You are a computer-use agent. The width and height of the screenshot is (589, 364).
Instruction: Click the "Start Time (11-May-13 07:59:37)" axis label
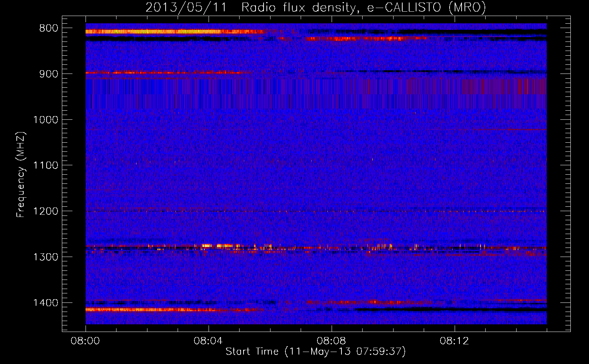pos(316,352)
